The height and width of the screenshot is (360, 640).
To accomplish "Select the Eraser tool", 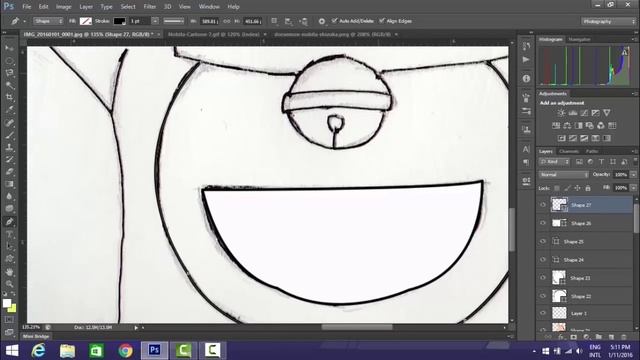I will (x=9, y=172).
